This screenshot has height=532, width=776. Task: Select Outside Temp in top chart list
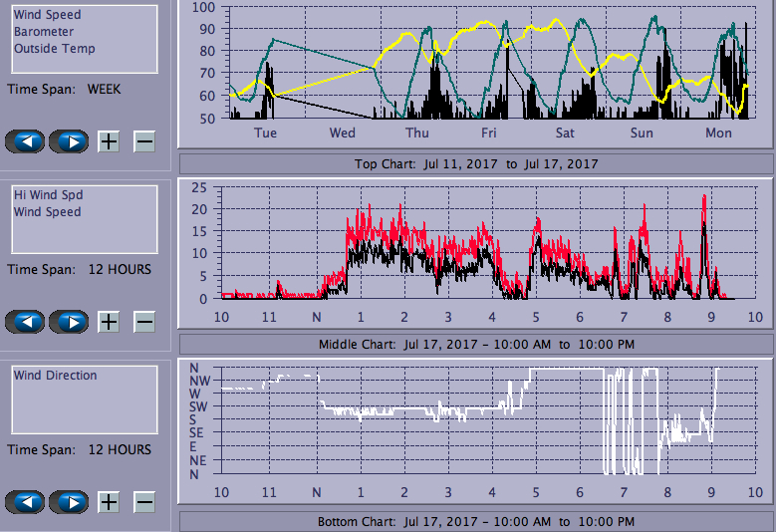(x=55, y=49)
